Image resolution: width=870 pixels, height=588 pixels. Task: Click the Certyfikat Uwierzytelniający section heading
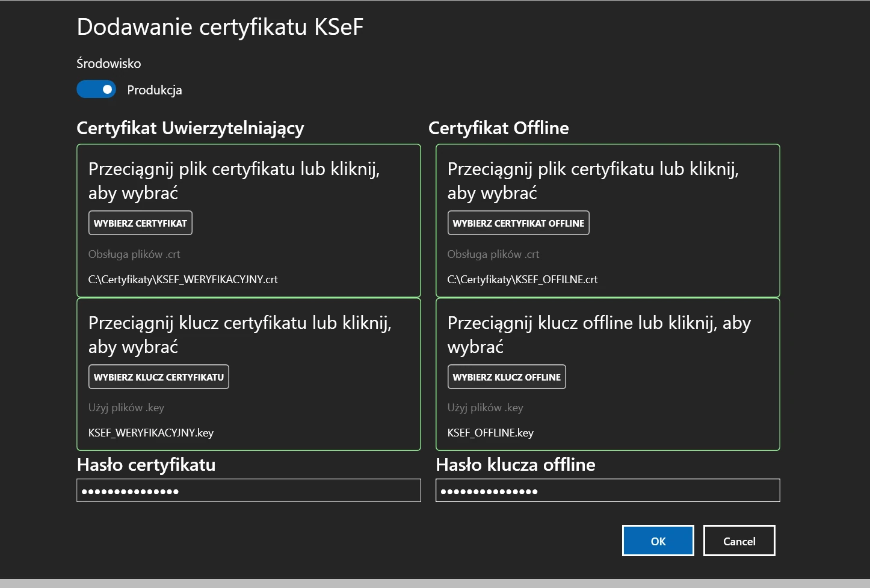(190, 128)
